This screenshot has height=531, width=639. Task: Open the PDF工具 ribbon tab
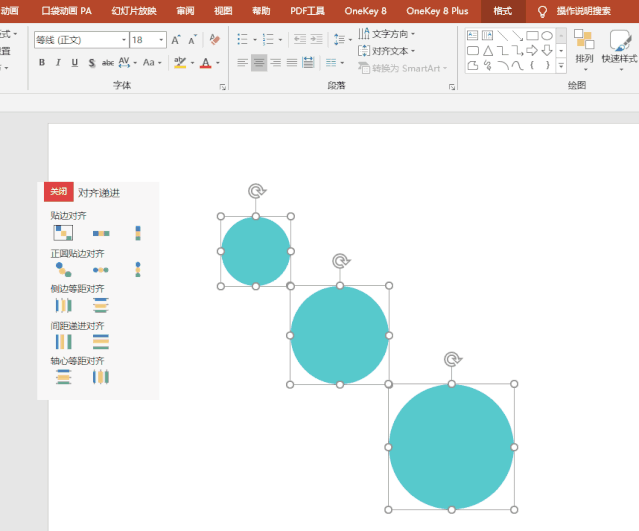307,11
